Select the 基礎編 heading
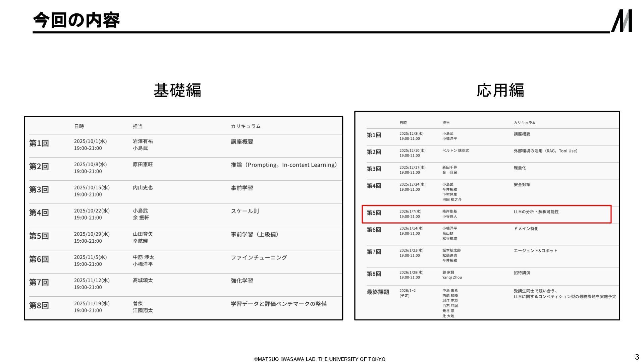The height and width of the screenshot is (362, 644). coord(177,90)
